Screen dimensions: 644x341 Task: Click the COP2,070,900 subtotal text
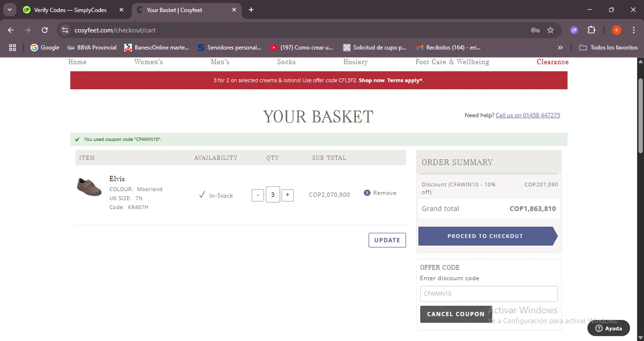click(329, 195)
